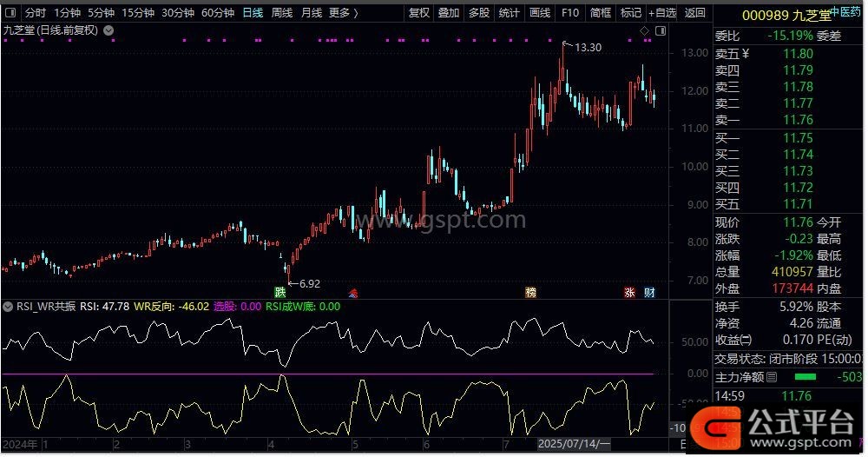
Task: Click stock title 000989 九芝堂
Action: pos(786,15)
